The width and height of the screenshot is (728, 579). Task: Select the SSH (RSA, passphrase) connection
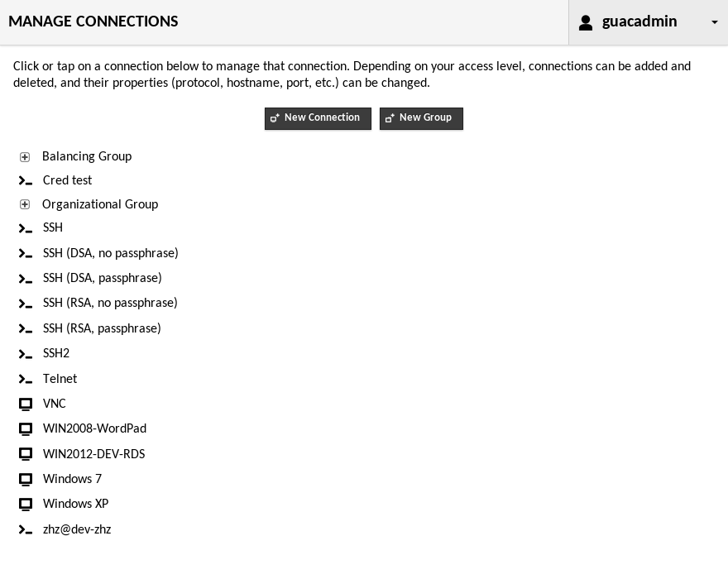[102, 328]
